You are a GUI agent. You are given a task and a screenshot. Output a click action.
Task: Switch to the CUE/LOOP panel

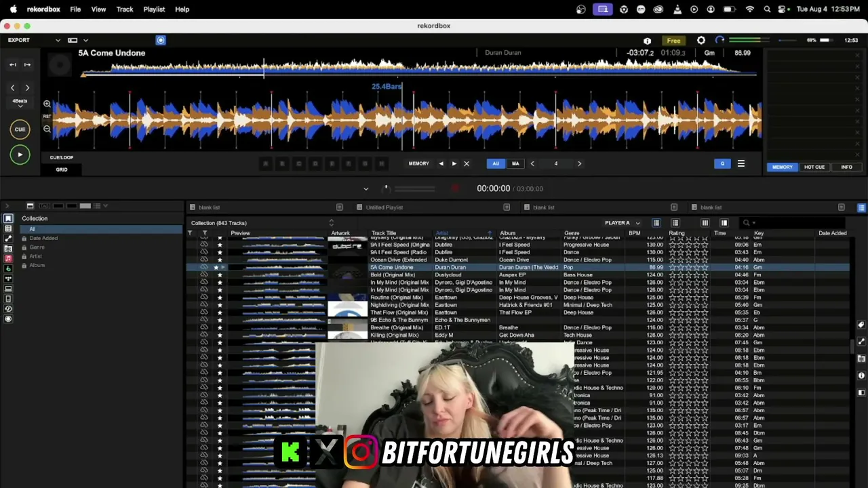pyautogui.click(x=61, y=157)
